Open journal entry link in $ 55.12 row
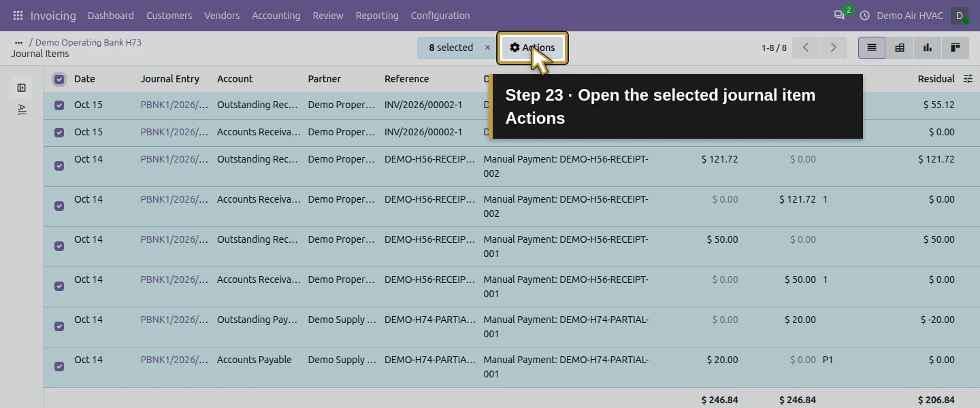Screen dimensions: 980x408 [174, 105]
